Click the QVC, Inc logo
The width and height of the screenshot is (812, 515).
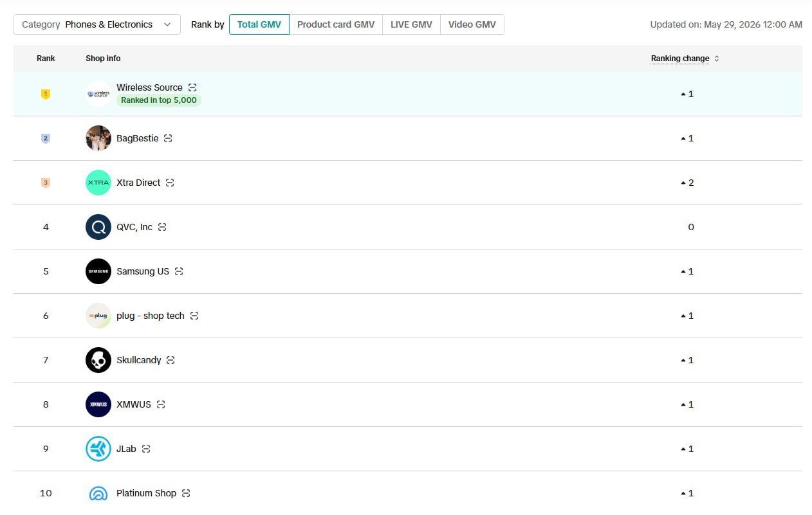click(98, 227)
